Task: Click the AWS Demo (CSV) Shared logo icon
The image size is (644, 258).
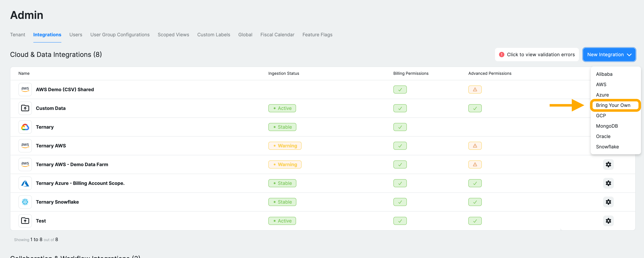Action: click(25, 89)
